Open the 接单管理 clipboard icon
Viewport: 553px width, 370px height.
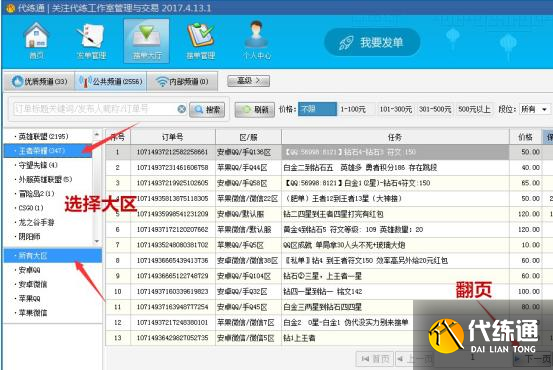(x=201, y=40)
